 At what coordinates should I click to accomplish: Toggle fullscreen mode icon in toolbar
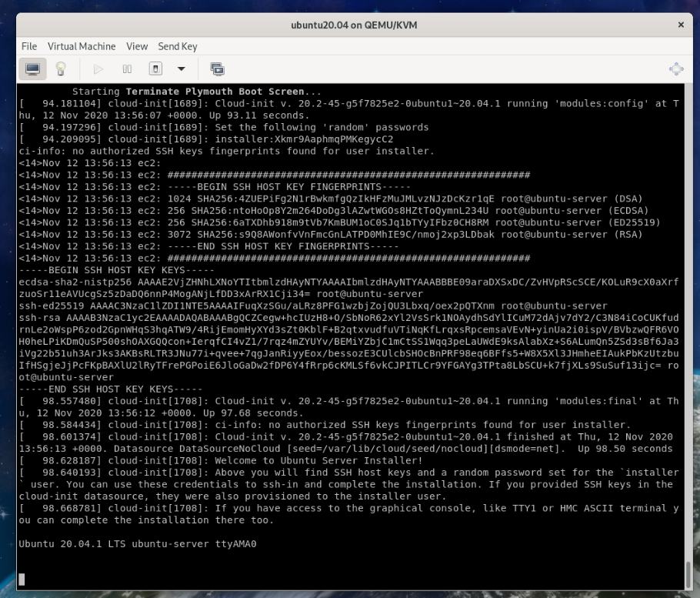tap(676, 68)
